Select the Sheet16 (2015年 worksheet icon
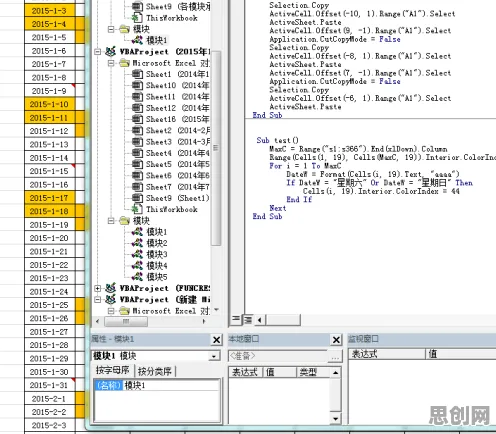Screen dimensions: 496x434 click(137, 119)
